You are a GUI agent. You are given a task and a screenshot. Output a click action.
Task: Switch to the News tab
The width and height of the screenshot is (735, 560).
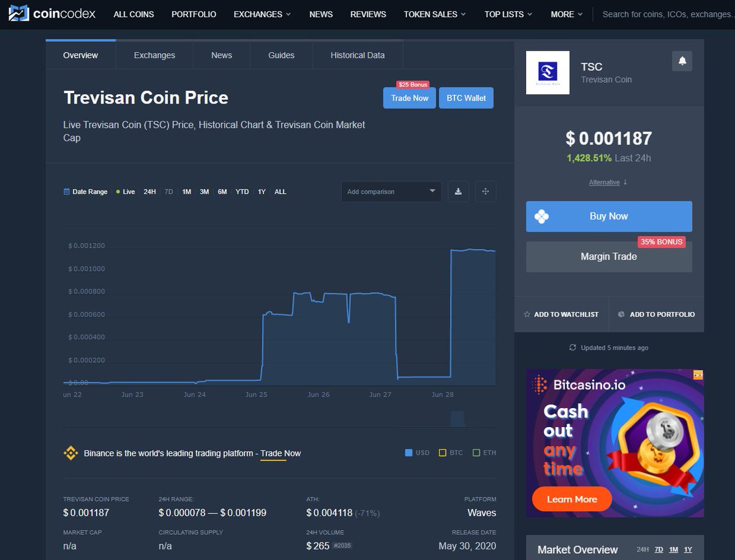tap(222, 55)
